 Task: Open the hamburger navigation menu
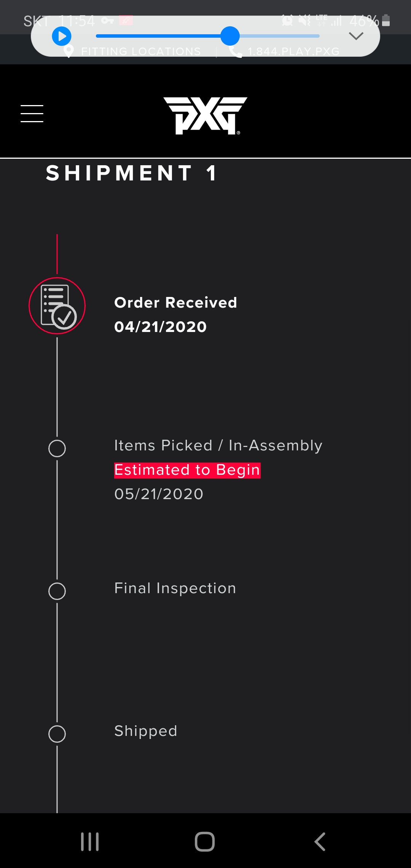pos(32,113)
